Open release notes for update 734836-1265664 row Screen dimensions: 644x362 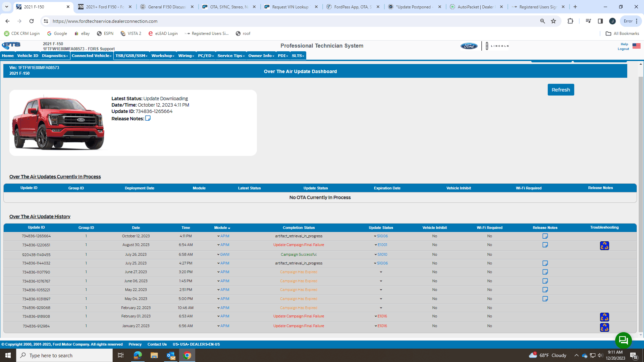[x=545, y=236]
